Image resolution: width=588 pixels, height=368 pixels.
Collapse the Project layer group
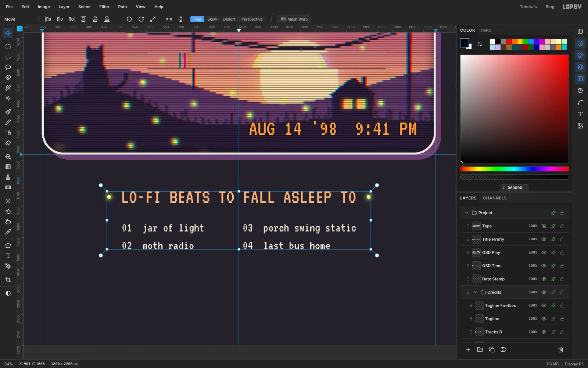pos(467,213)
